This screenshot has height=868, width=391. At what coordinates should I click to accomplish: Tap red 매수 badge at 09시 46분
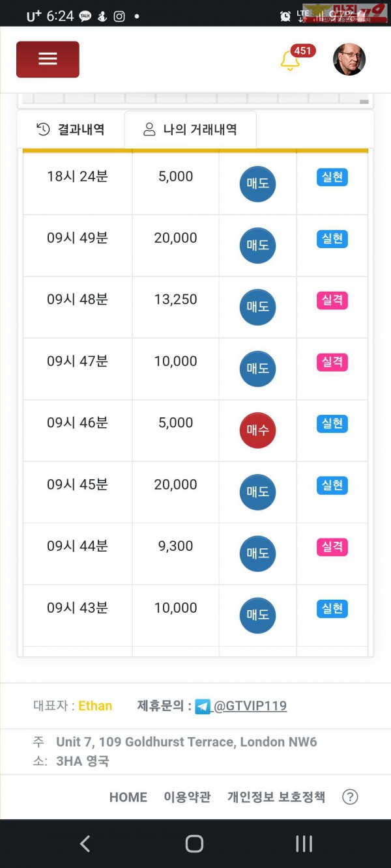coord(257,430)
